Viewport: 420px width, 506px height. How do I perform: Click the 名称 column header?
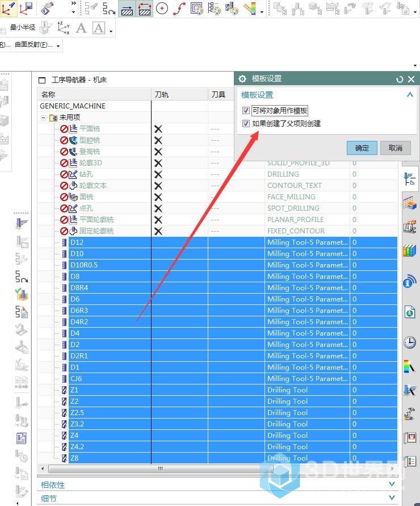(94, 94)
